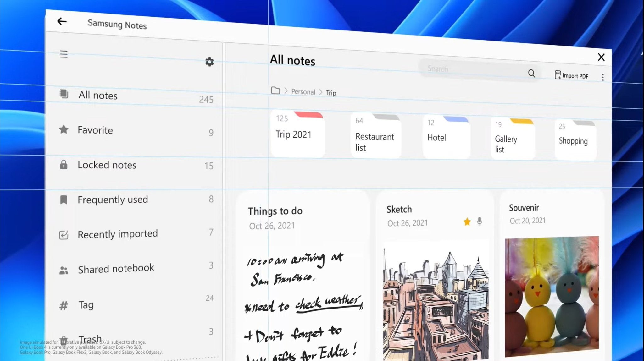This screenshot has height=361, width=644.
Task: Open the Things to do note
Action: (303, 276)
